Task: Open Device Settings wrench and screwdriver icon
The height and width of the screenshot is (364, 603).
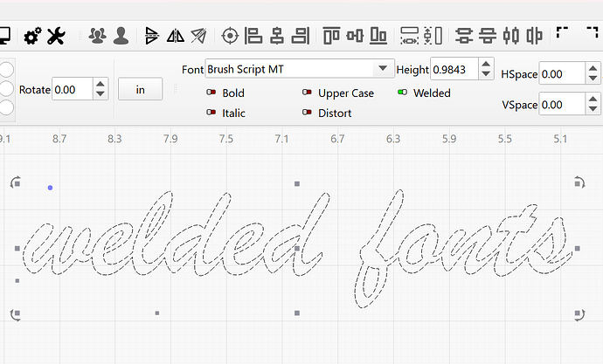Action: click(56, 36)
